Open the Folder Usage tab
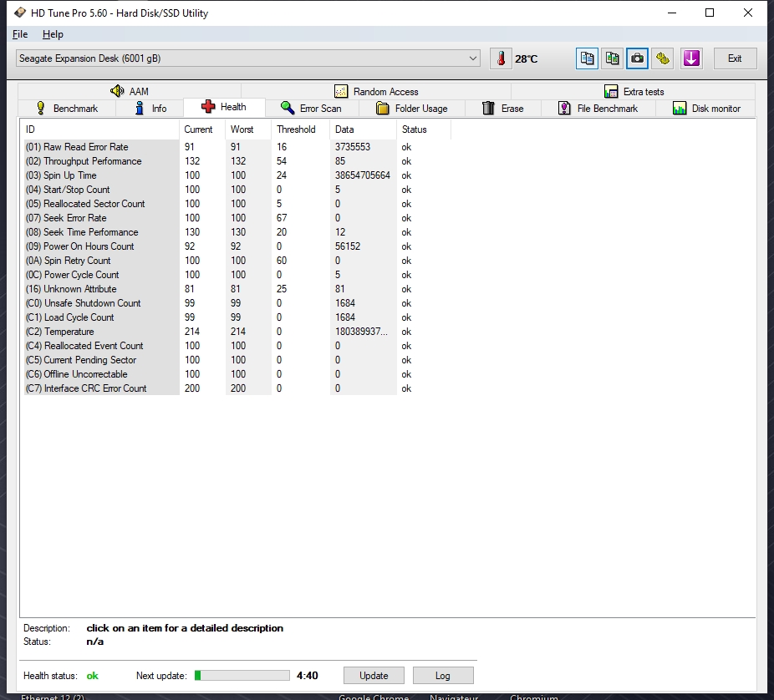 pos(411,109)
